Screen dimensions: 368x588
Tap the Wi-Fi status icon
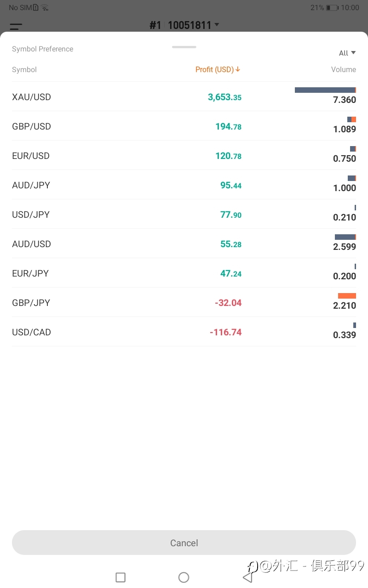click(x=45, y=8)
